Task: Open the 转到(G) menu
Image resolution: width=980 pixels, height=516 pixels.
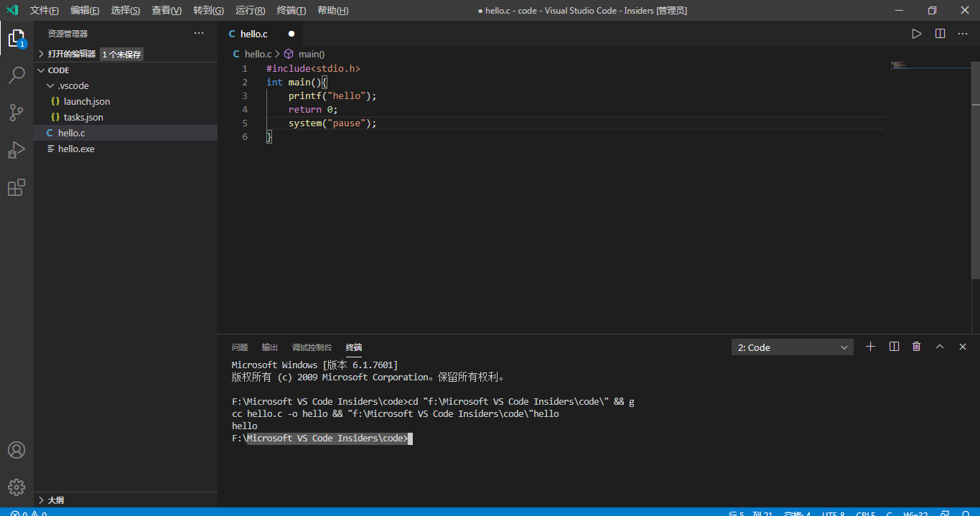Action: (208, 11)
